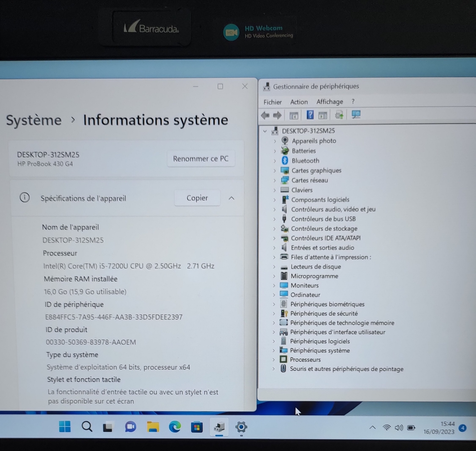Click the show/hide console tree toolbar icon
Viewport: 476px width, 451px height.
point(294,116)
